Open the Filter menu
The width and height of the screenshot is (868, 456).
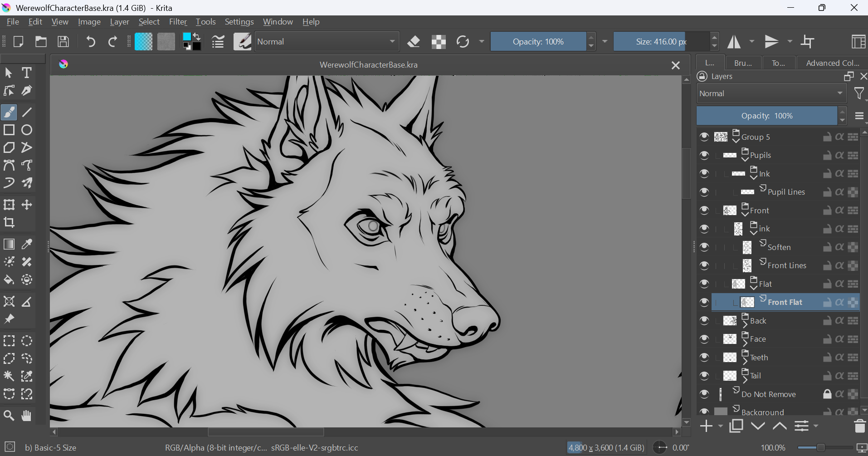pyautogui.click(x=178, y=22)
